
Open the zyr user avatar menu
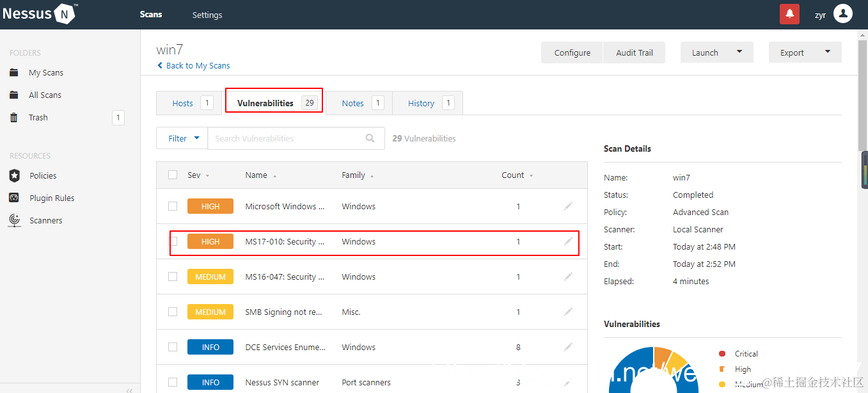coord(843,13)
